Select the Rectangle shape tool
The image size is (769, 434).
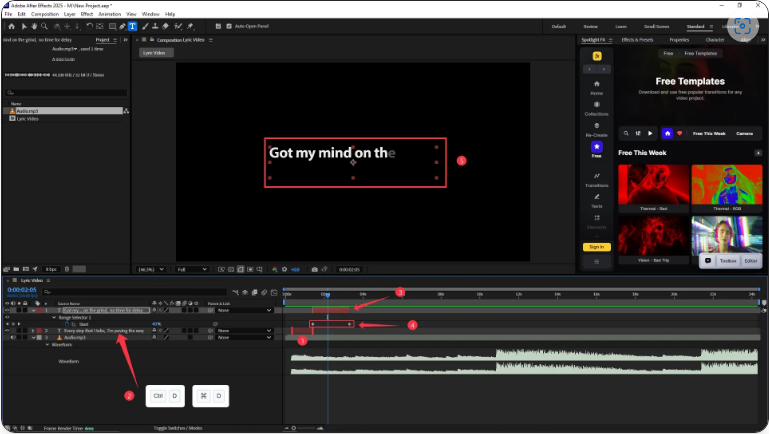point(112,26)
